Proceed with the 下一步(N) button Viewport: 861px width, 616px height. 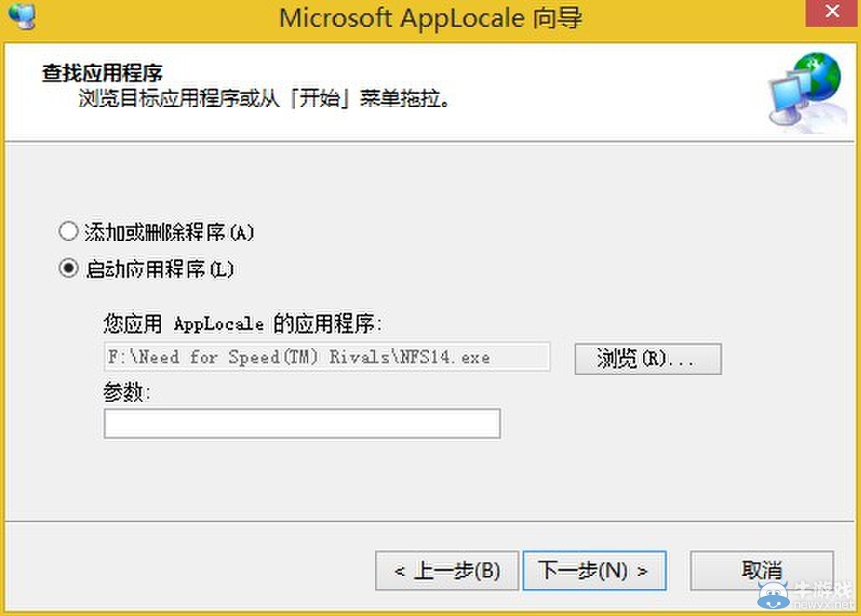(594, 571)
